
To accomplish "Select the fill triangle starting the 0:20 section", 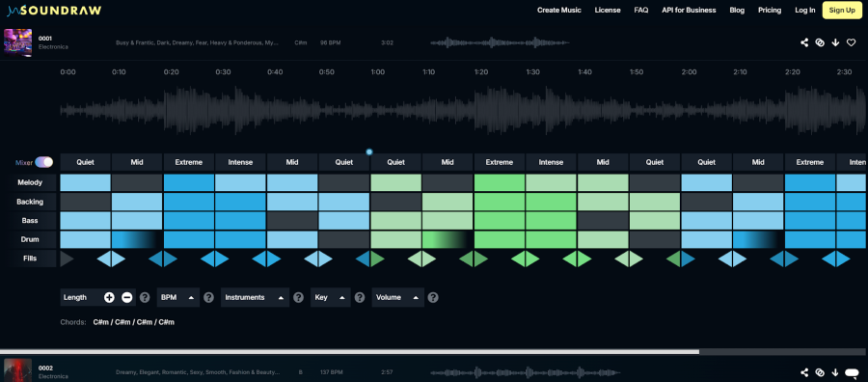I will click(x=171, y=259).
